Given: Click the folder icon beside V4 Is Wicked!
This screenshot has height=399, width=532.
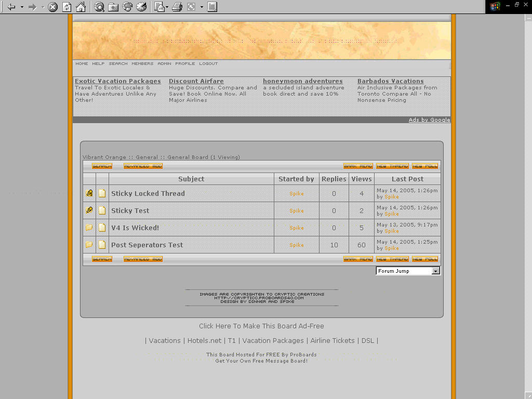Looking at the screenshot, I should coord(89,228).
